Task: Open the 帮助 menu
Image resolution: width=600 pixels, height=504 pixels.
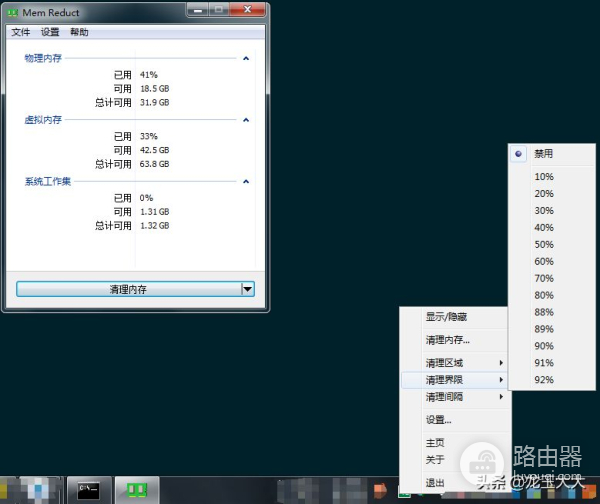Action: click(x=79, y=32)
